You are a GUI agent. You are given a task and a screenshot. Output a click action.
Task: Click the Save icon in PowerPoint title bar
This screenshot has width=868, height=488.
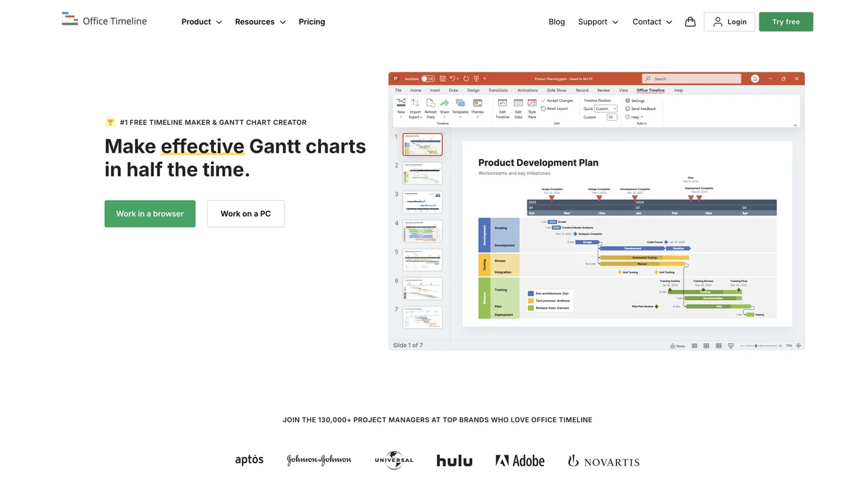click(443, 79)
